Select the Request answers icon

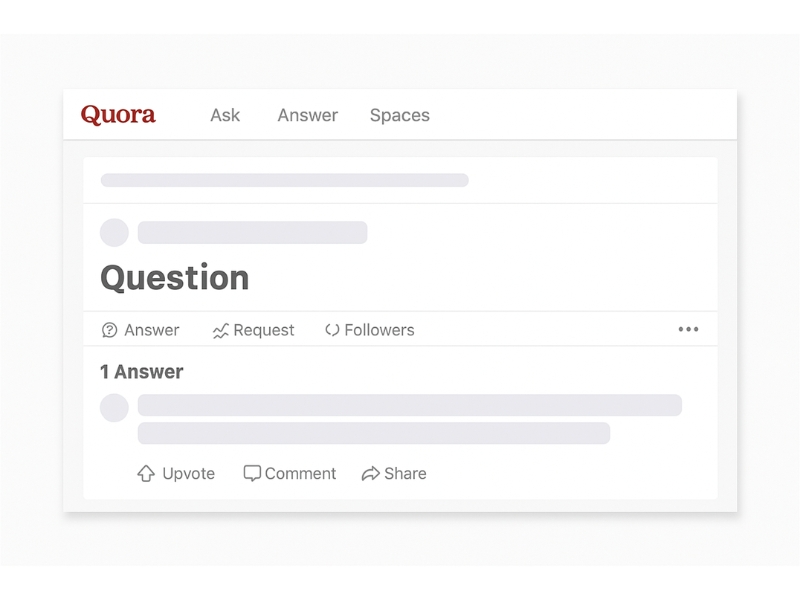pos(219,330)
